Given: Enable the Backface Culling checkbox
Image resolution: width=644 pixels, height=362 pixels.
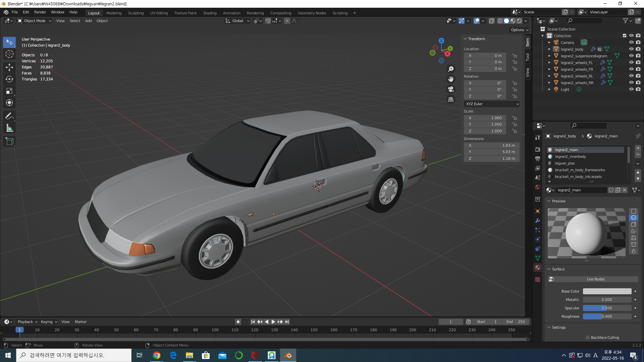Looking at the screenshot, I should click(588, 338).
